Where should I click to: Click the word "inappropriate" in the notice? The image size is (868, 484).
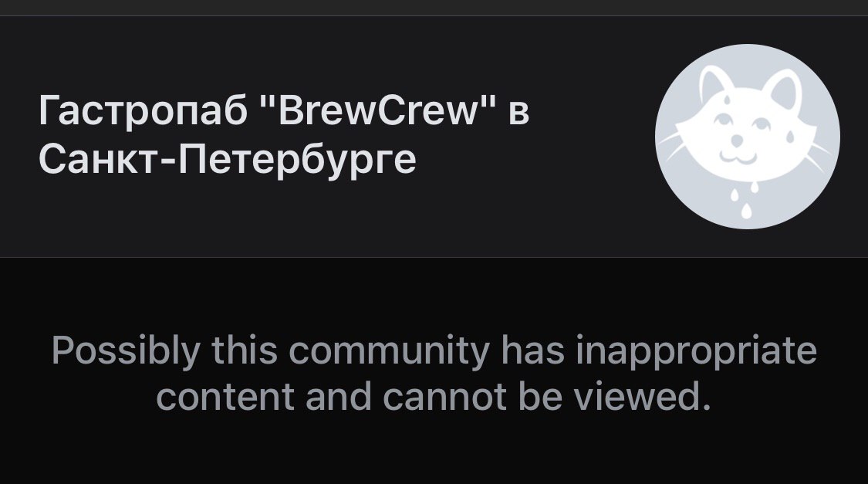click(696, 351)
